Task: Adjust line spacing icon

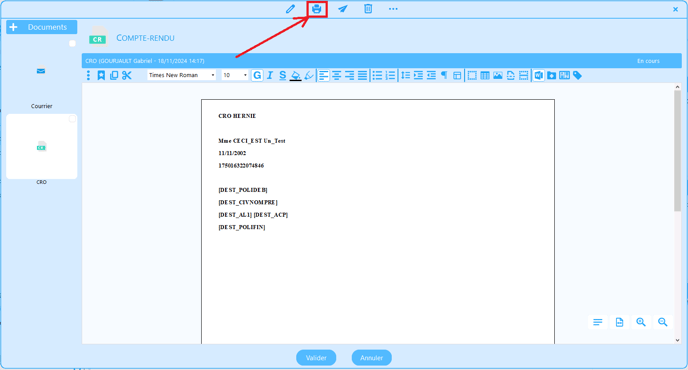Action: 405,75
